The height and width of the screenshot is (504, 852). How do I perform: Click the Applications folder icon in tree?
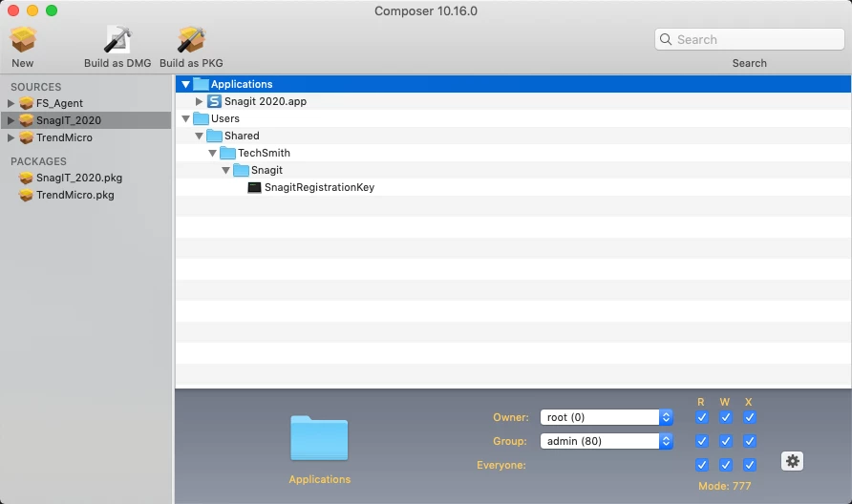201,84
